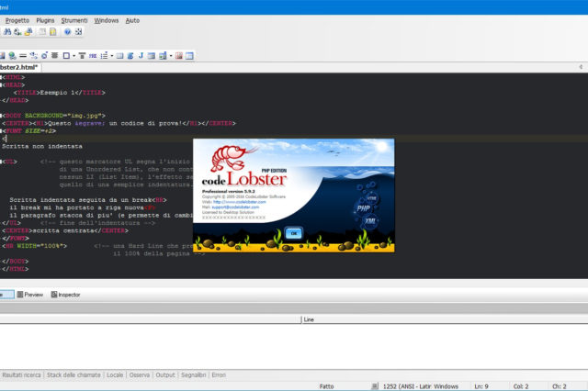Click the Line column header in bottom panel
Viewport: 588px width, 391px height.
coord(309,319)
